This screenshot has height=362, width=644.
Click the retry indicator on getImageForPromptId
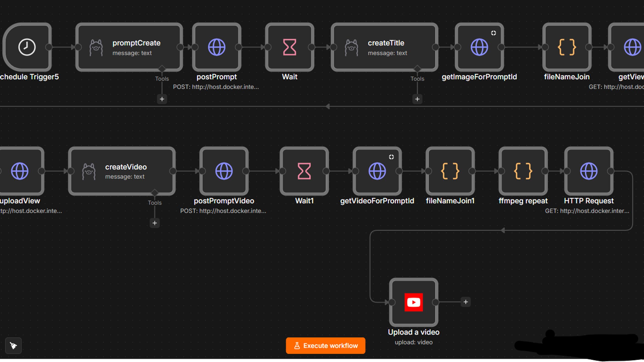point(493,33)
